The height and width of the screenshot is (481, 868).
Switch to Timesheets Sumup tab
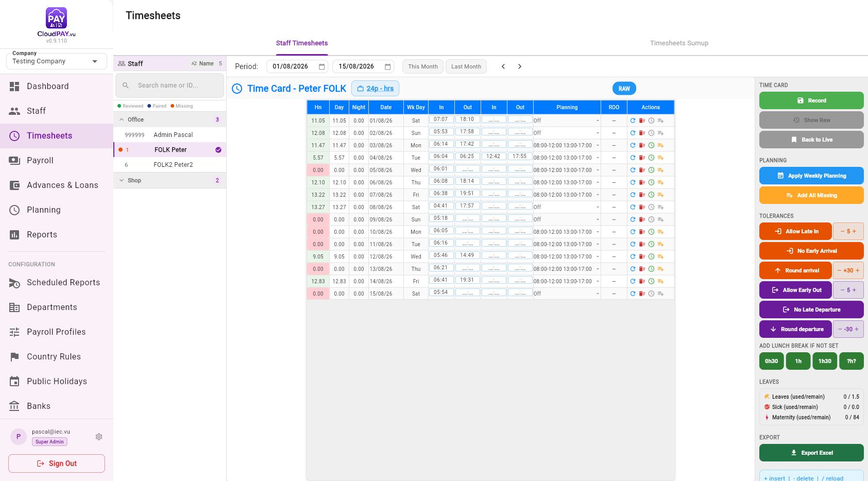pos(679,43)
